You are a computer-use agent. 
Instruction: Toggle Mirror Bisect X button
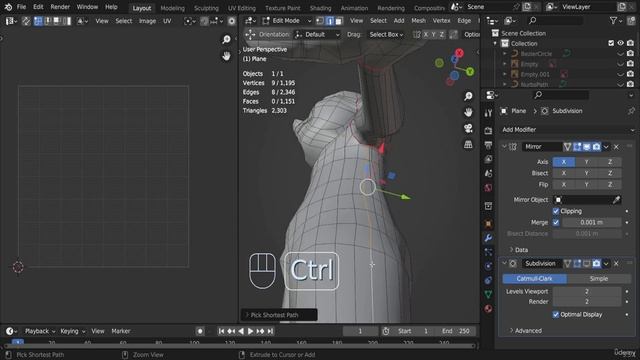564,173
